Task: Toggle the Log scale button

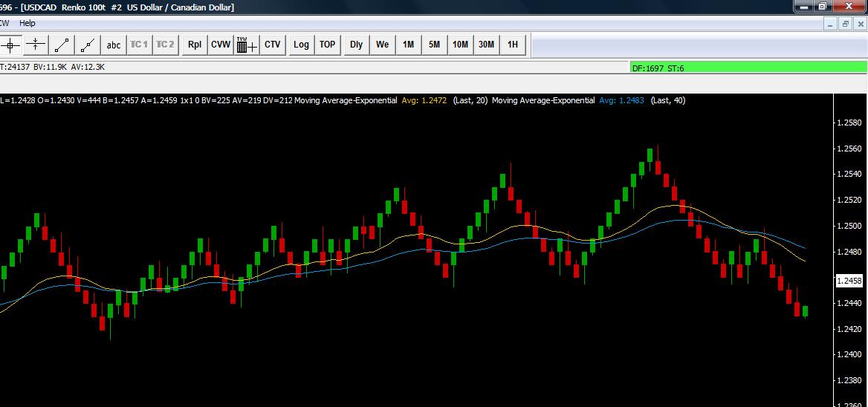Action: [301, 45]
